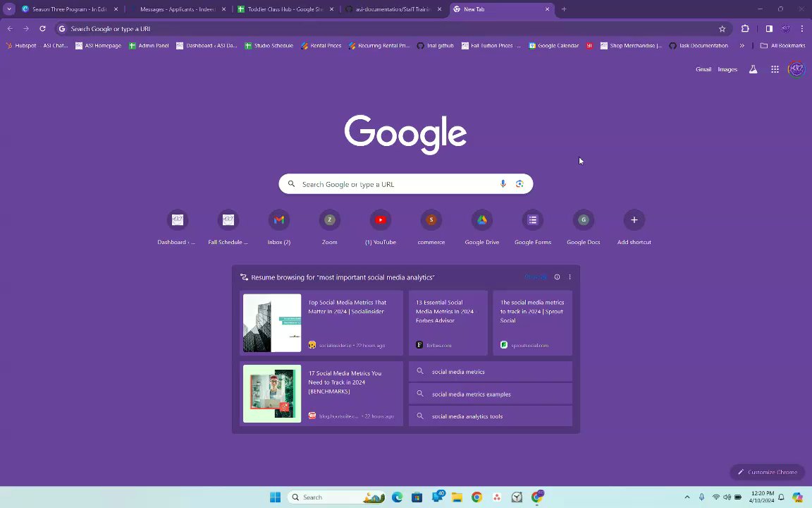Open the Gmail link

point(703,69)
